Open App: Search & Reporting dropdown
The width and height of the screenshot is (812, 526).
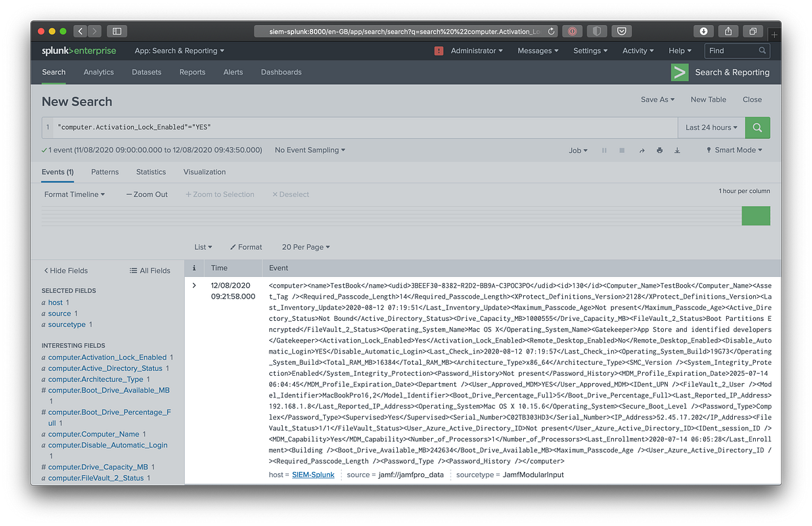(x=179, y=51)
